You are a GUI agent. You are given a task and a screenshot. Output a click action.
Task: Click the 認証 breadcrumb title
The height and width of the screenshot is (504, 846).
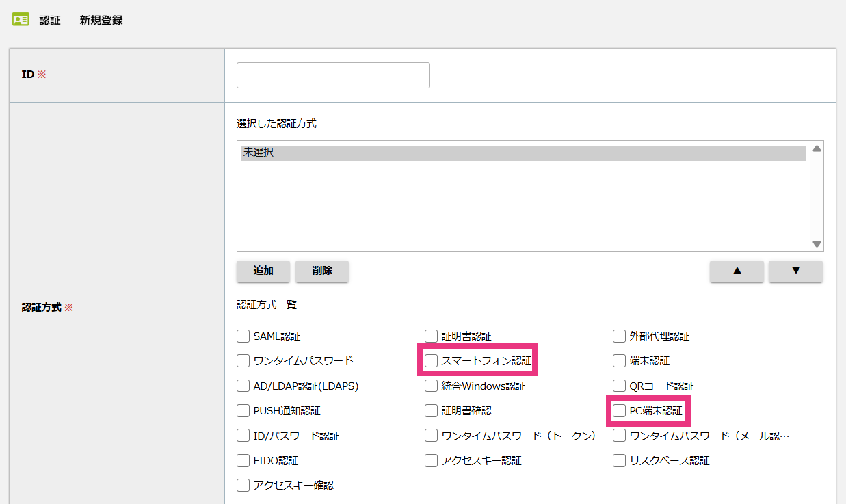(50, 20)
